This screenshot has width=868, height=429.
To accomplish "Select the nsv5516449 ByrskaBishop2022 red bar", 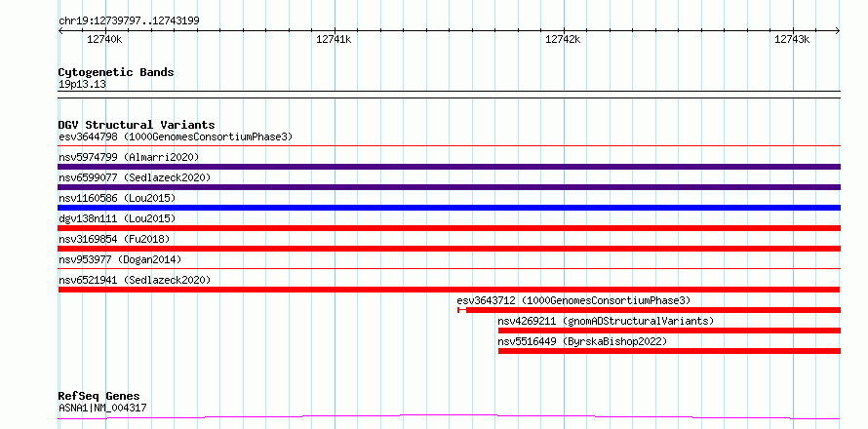I will pyautogui.click(x=669, y=351).
